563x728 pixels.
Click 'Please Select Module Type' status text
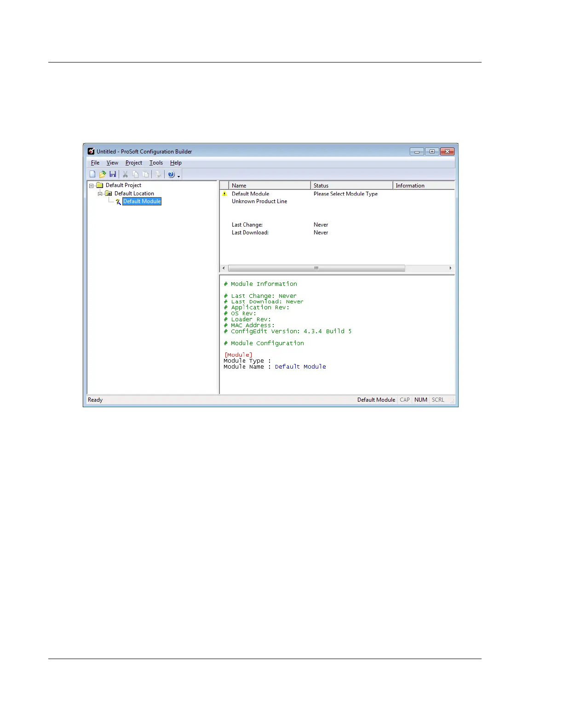(345, 194)
